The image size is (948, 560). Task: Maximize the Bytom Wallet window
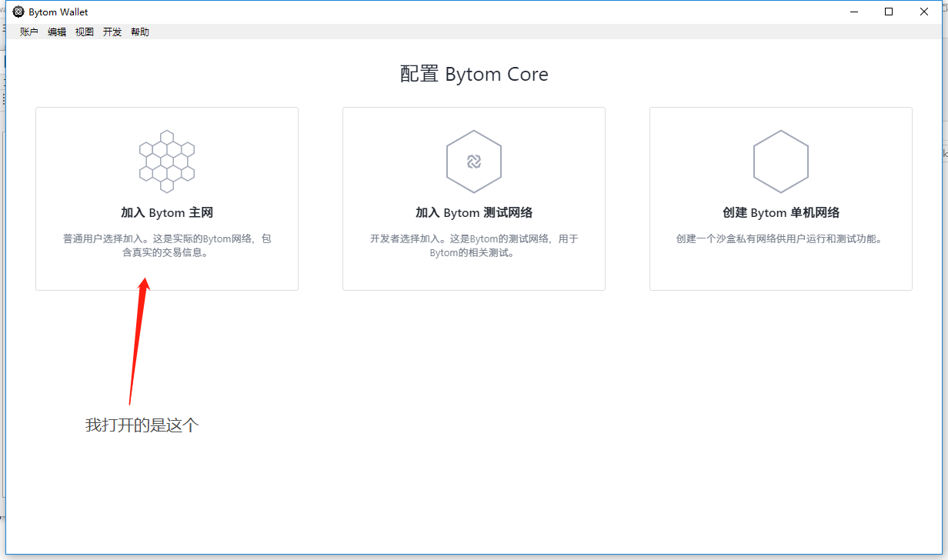[889, 12]
